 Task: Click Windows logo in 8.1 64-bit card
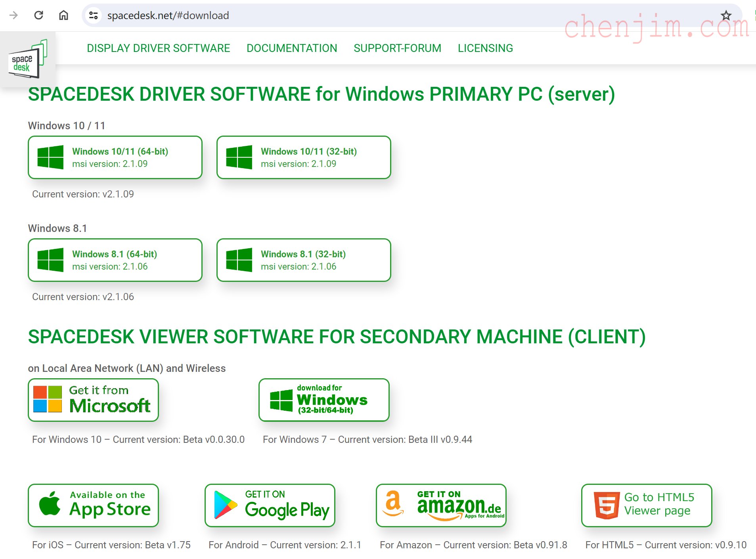[50, 260]
